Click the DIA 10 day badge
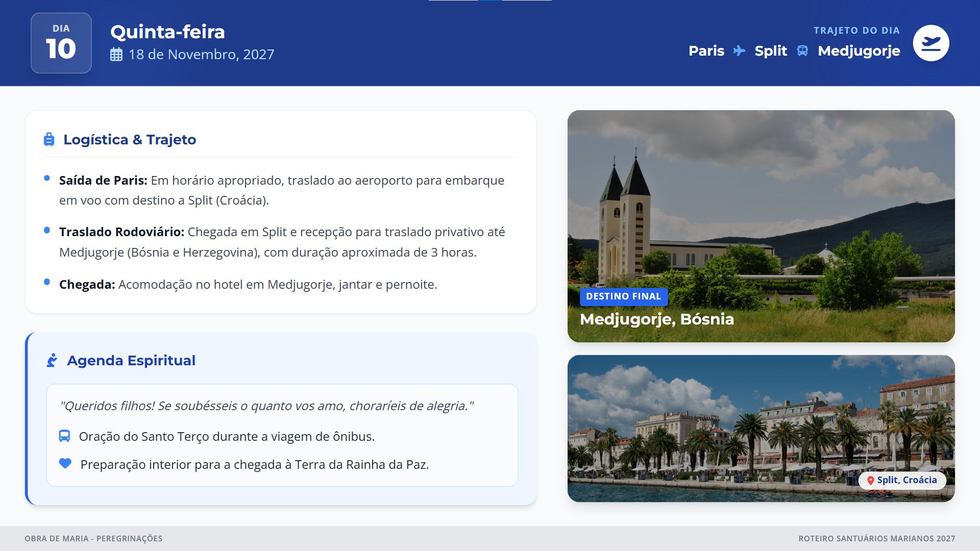980x551 pixels. [x=61, y=43]
